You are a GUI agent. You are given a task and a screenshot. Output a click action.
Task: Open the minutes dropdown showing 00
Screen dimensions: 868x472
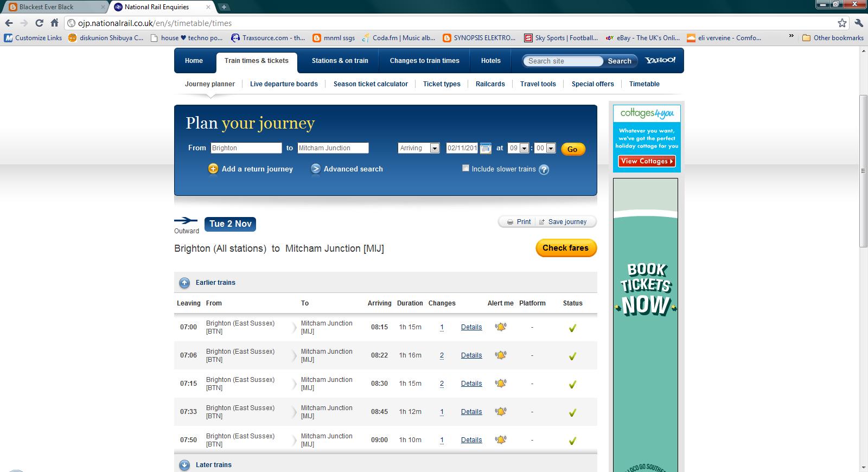click(x=545, y=148)
